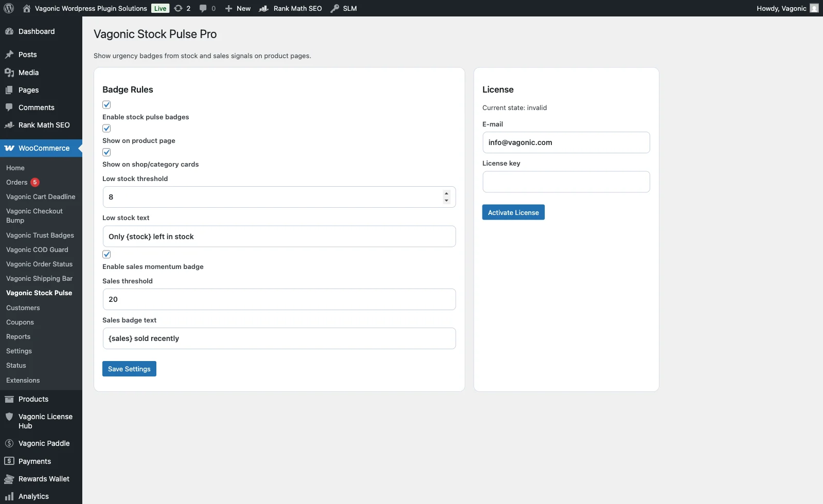Open the Rank Math SEO admin bar link

(x=291, y=8)
